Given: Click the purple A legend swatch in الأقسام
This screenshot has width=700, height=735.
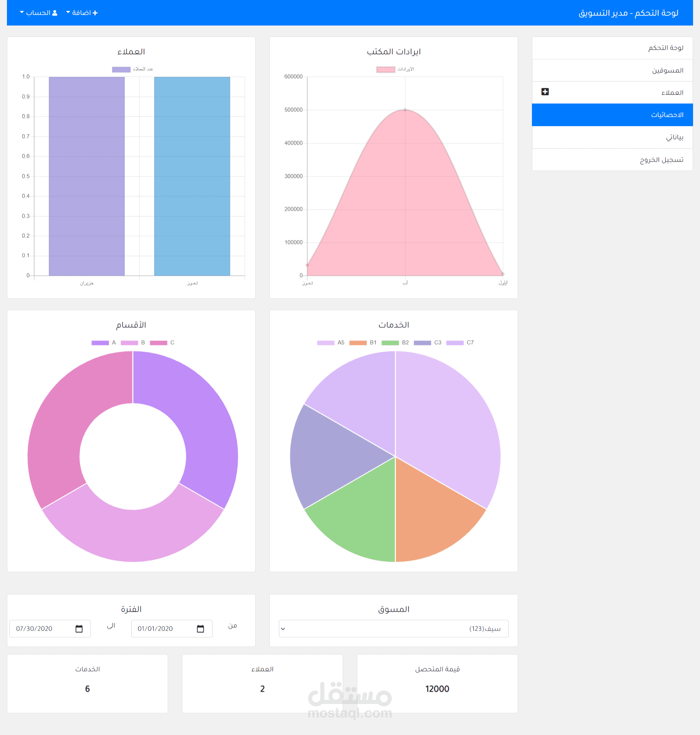Looking at the screenshot, I should (100, 342).
